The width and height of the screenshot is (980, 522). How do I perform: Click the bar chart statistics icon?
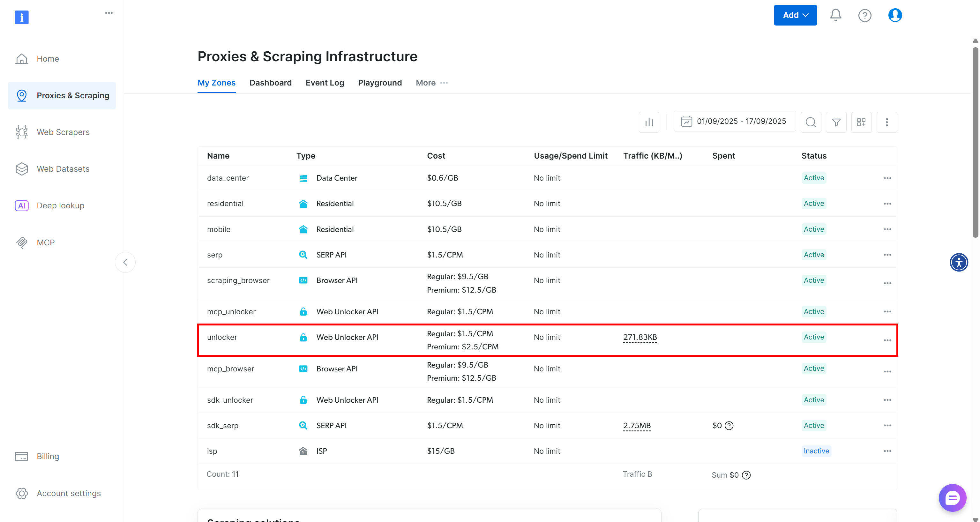coord(649,122)
